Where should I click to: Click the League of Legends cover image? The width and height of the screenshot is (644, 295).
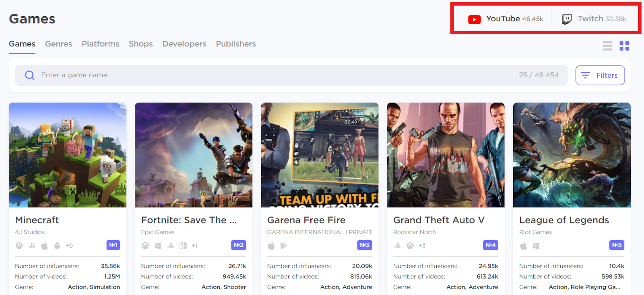tap(572, 155)
